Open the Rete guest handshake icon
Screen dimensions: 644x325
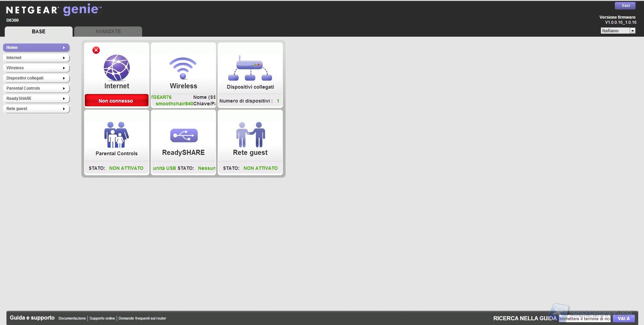point(250,134)
